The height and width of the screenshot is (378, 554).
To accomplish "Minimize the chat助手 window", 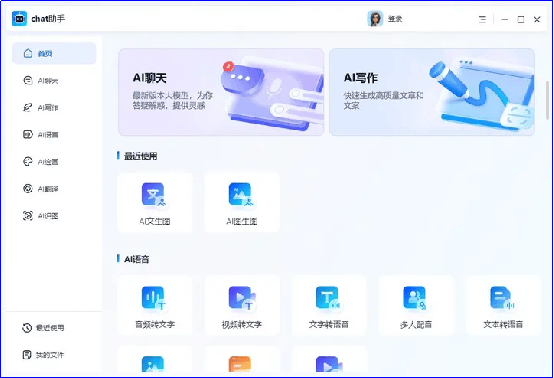I will pos(505,19).
